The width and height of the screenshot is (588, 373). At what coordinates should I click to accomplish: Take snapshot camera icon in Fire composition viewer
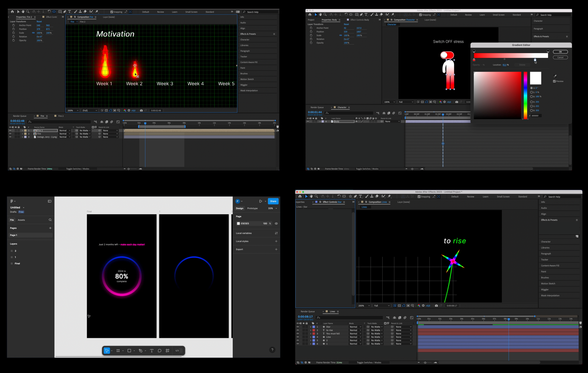click(141, 110)
